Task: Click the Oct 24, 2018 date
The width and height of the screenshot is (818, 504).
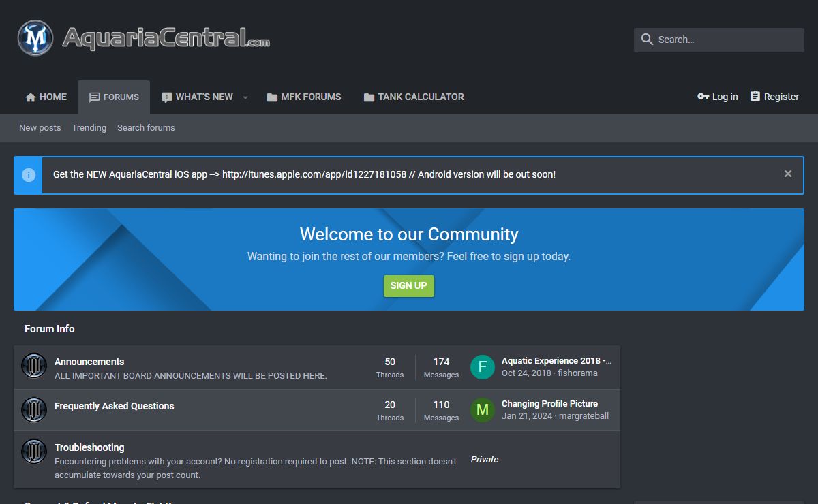Action: point(526,373)
